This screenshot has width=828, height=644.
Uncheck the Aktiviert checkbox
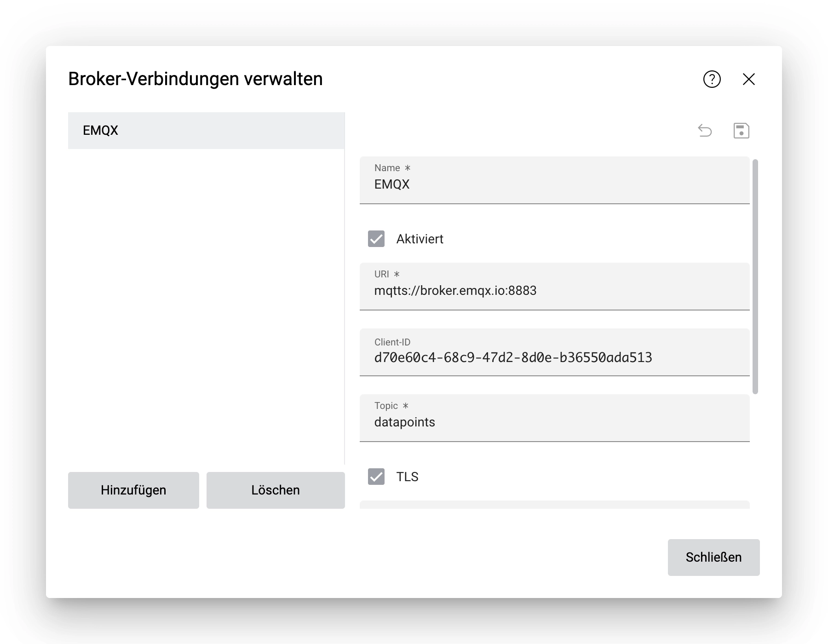pyautogui.click(x=376, y=239)
